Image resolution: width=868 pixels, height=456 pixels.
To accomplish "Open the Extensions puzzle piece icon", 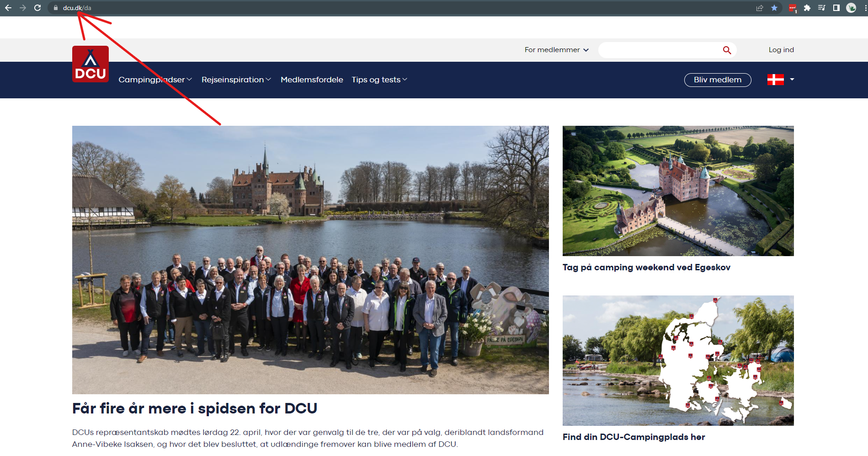I will tap(807, 8).
